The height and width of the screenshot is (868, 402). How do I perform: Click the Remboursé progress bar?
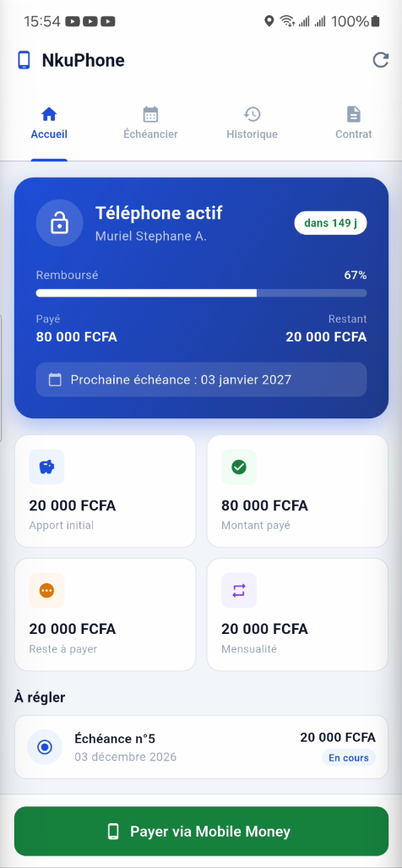[x=201, y=292]
